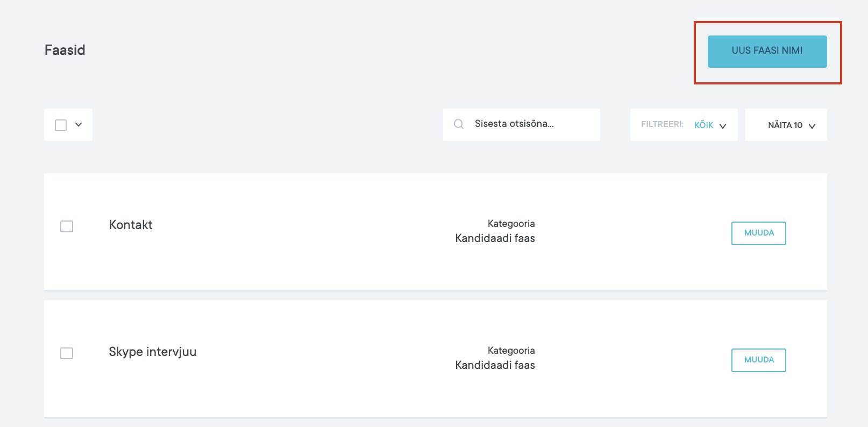Click the Faasid page heading
The height and width of the screenshot is (427, 868).
point(65,50)
